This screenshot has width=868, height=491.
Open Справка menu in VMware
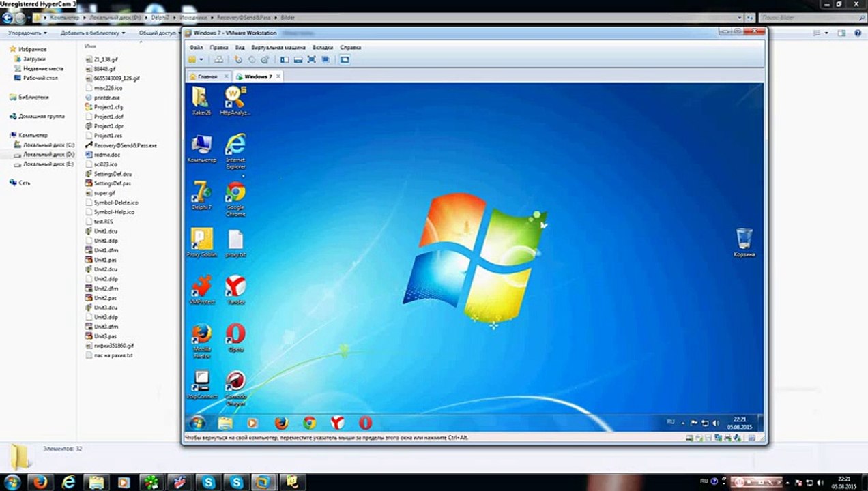[350, 48]
